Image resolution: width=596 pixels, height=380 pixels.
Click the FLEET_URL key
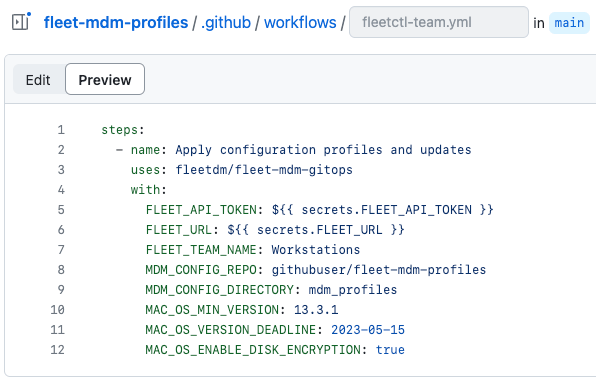pyautogui.click(x=179, y=230)
